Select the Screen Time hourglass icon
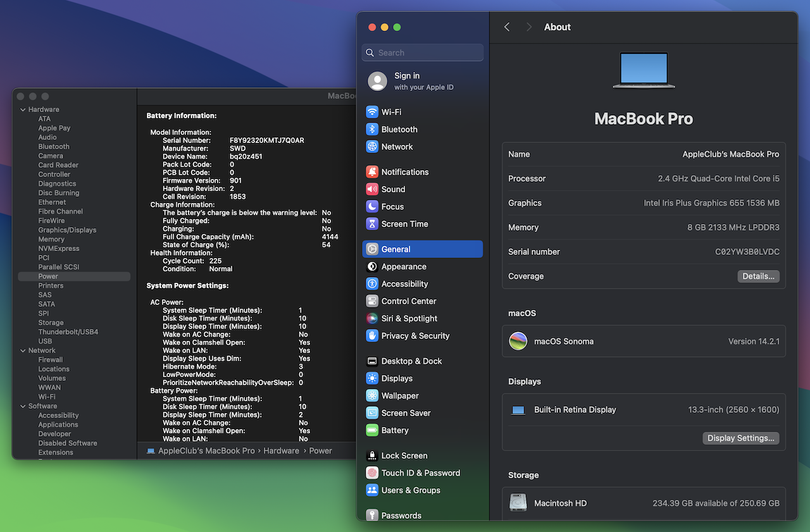 [x=372, y=224]
